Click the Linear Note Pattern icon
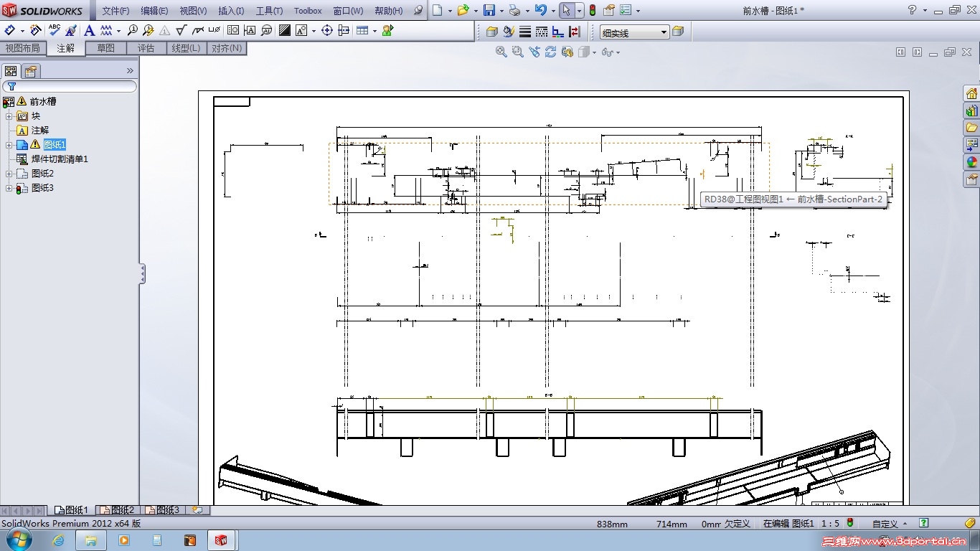The height and width of the screenshot is (551, 980). pyautogui.click(x=106, y=30)
